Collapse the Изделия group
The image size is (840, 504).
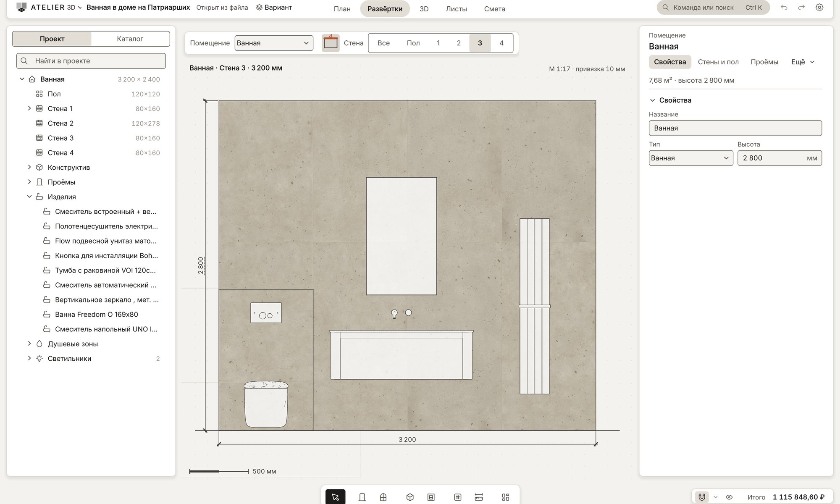(x=29, y=197)
